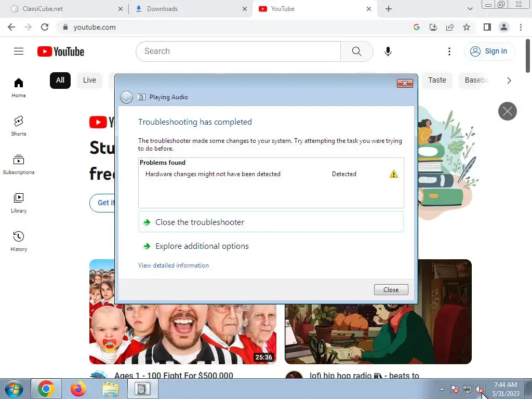Open Shorts in the sidebar
The width and height of the screenshot is (532, 399).
[x=19, y=126]
